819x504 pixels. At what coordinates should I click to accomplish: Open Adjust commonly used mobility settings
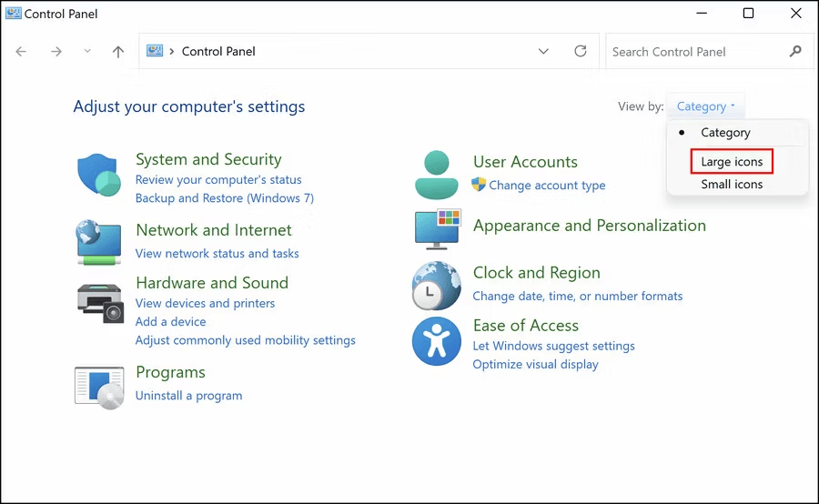pyautogui.click(x=245, y=340)
